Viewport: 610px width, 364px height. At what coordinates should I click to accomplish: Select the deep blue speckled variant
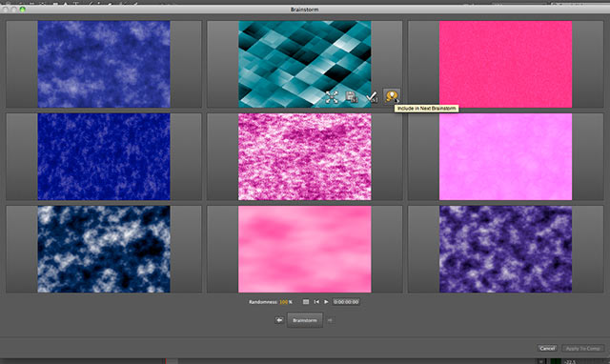click(x=104, y=156)
